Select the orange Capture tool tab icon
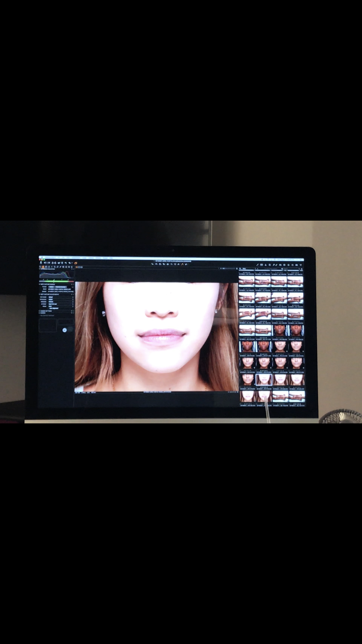This screenshot has height=644, width=362. [x=43, y=266]
